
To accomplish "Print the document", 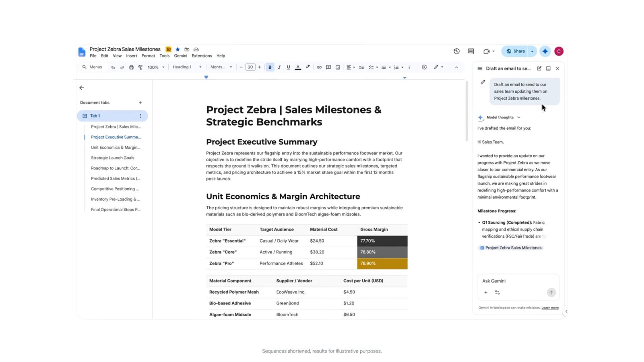I will click(131, 67).
